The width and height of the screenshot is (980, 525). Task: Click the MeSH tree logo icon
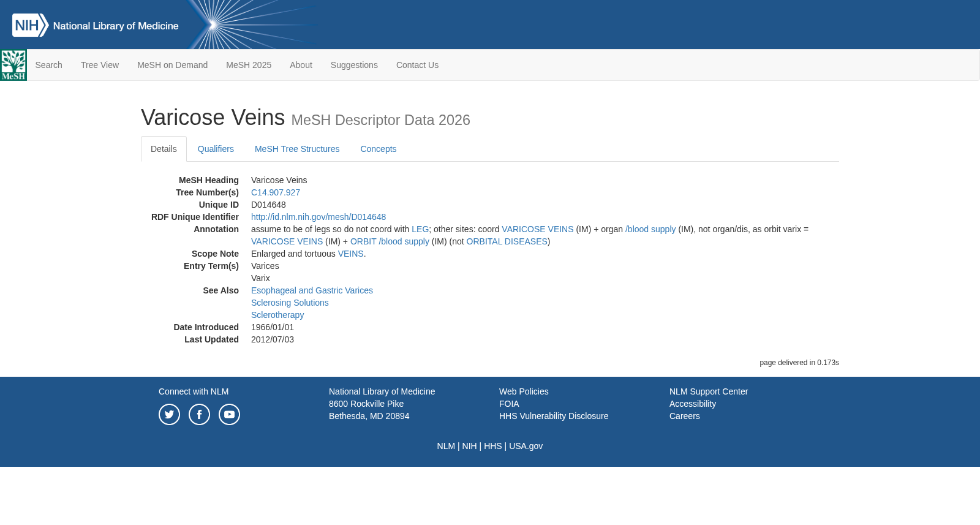(x=13, y=65)
